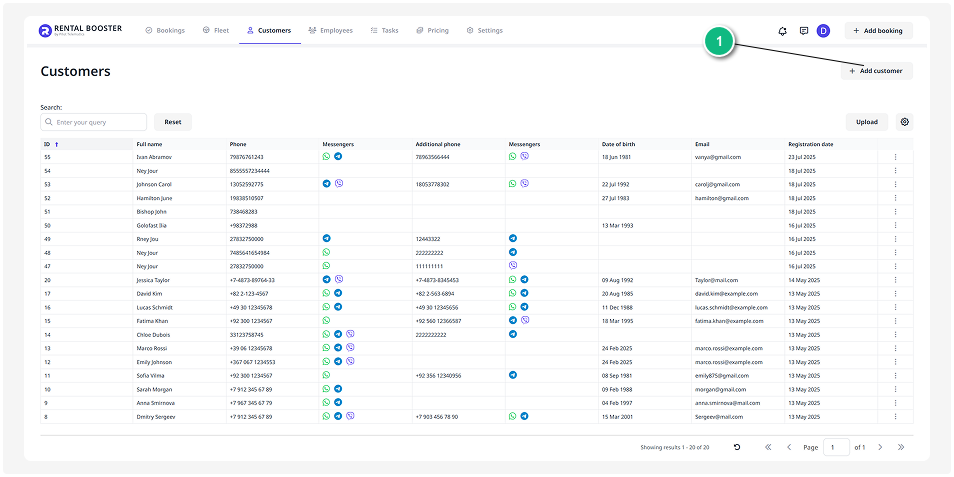
Task: Click the Add customer button
Action: [876, 71]
